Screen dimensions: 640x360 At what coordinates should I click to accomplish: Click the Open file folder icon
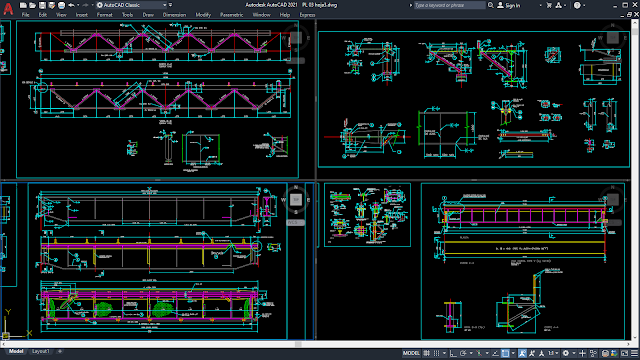(x=33, y=5)
